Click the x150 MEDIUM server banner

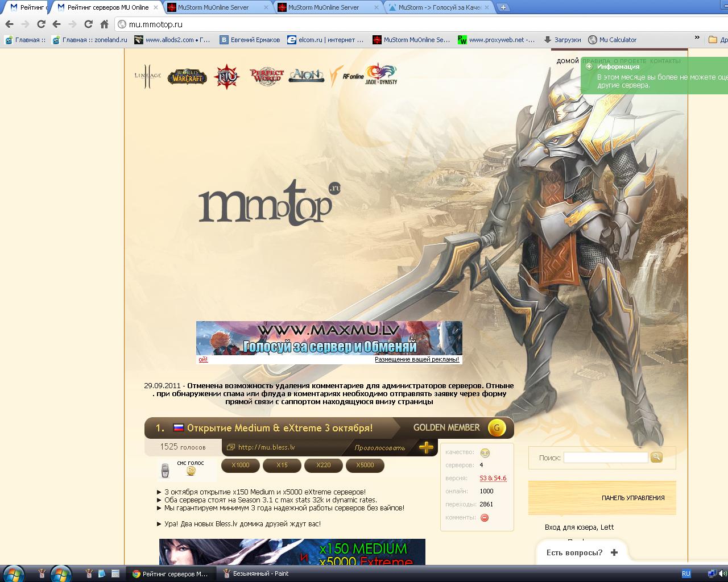[x=292, y=552]
